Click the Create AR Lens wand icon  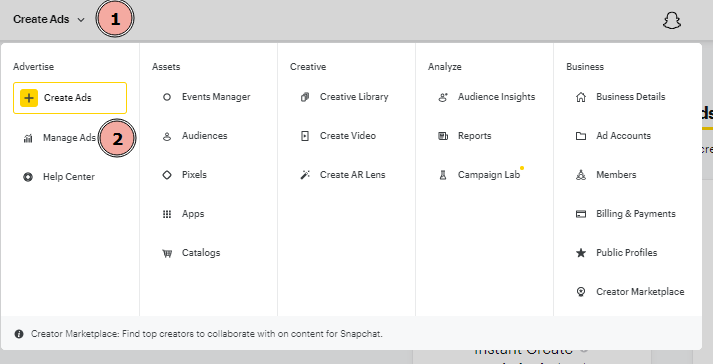[x=305, y=175]
